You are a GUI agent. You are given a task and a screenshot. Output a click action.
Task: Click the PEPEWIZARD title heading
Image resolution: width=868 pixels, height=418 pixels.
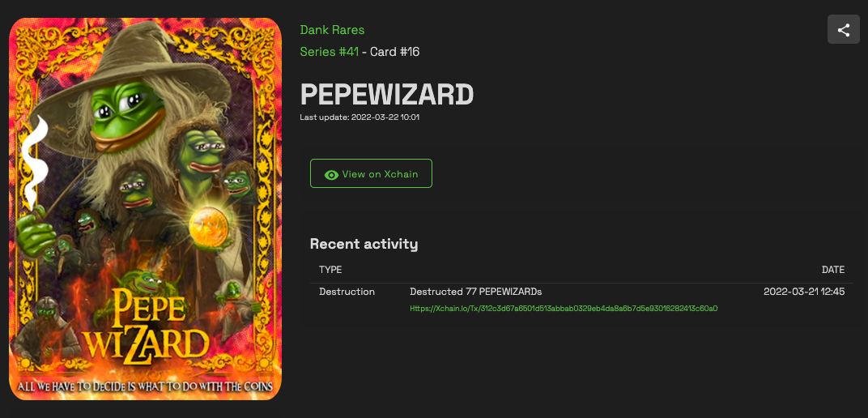tap(386, 95)
